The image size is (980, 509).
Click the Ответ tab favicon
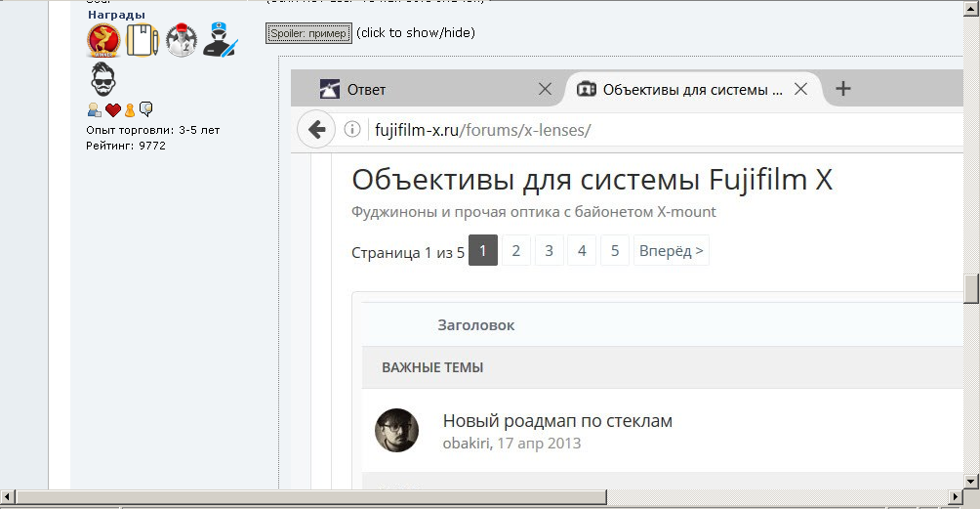pyautogui.click(x=329, y=89)
